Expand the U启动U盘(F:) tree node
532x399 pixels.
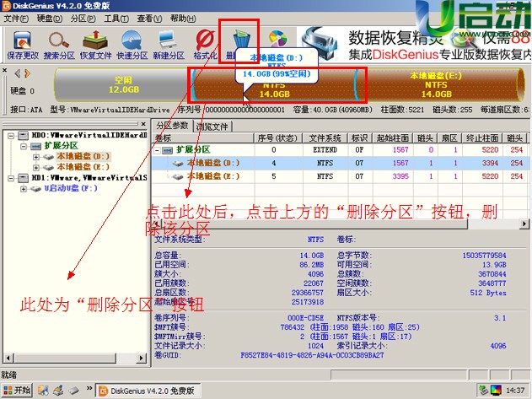point(23,188)
